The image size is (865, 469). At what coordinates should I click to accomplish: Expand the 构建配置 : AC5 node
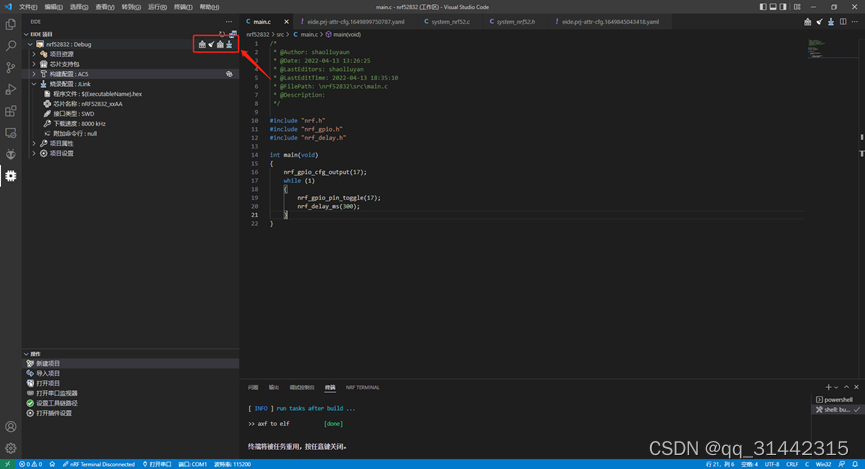click(35, 74)
